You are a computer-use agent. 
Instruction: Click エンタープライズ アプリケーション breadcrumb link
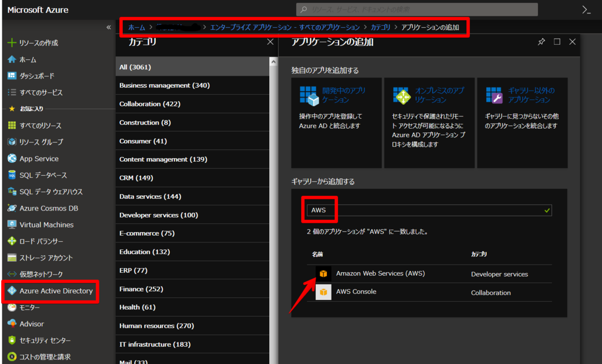tap(285, 27)
